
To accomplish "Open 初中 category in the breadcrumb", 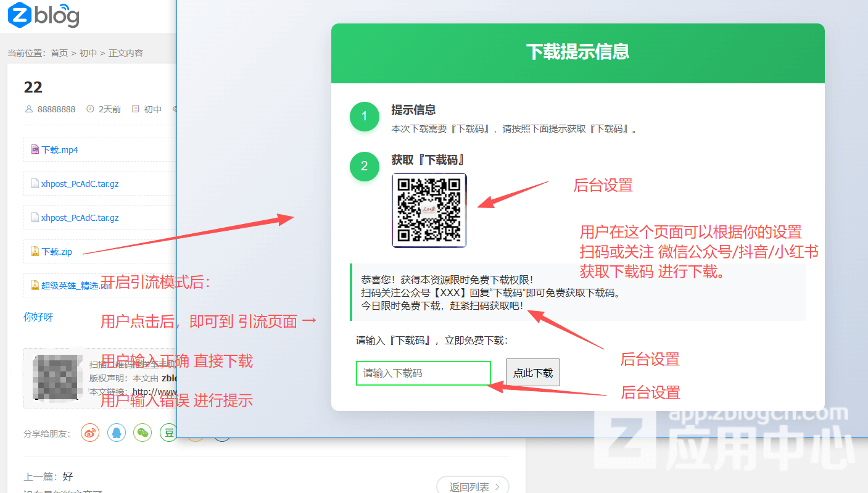I will [88, 53].
